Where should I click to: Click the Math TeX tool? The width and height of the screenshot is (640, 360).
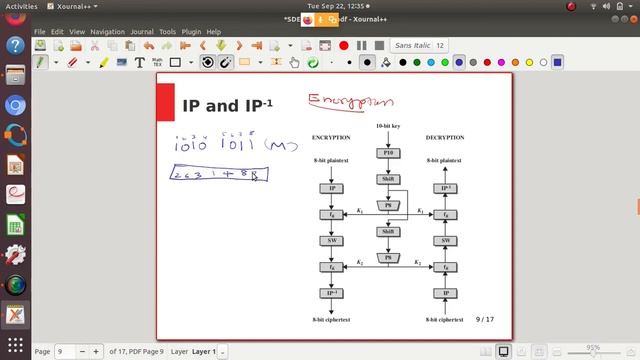point(157,62)
